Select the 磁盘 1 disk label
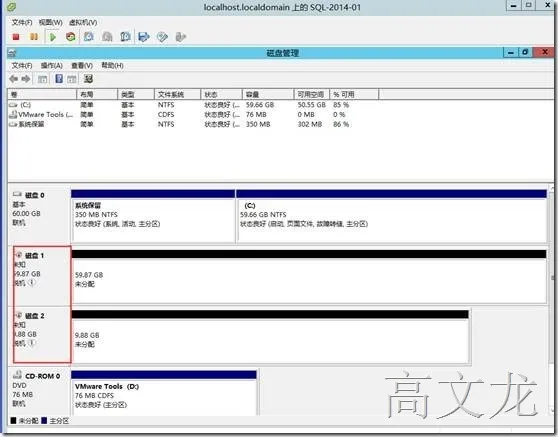The height and width of the screenshot is (437, 558). pos(35,256)
